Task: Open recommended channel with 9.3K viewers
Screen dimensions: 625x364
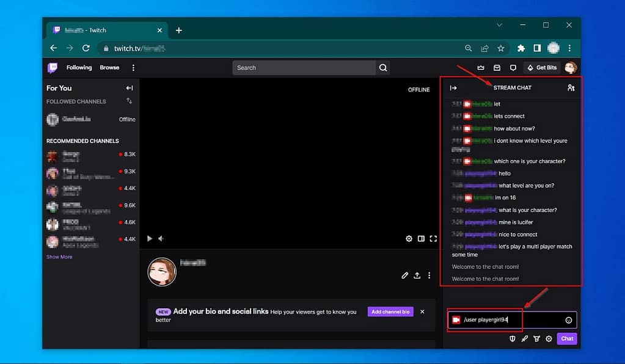Action: pos(91,172)
